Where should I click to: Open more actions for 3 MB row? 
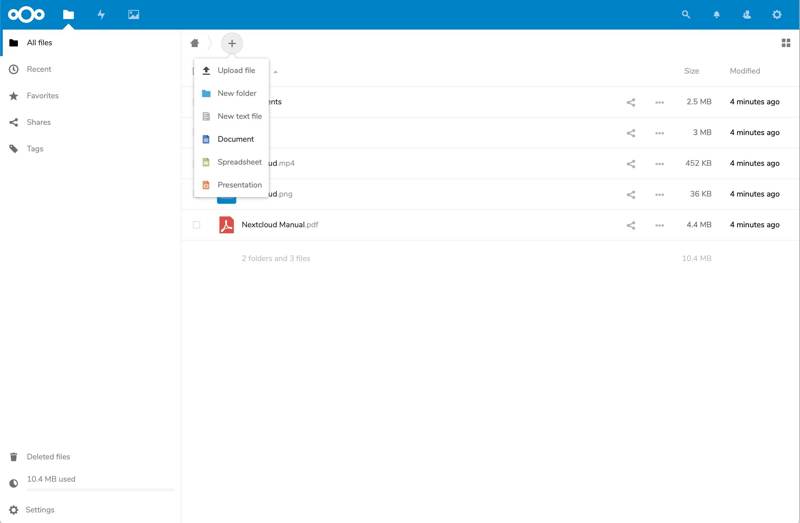659,133
